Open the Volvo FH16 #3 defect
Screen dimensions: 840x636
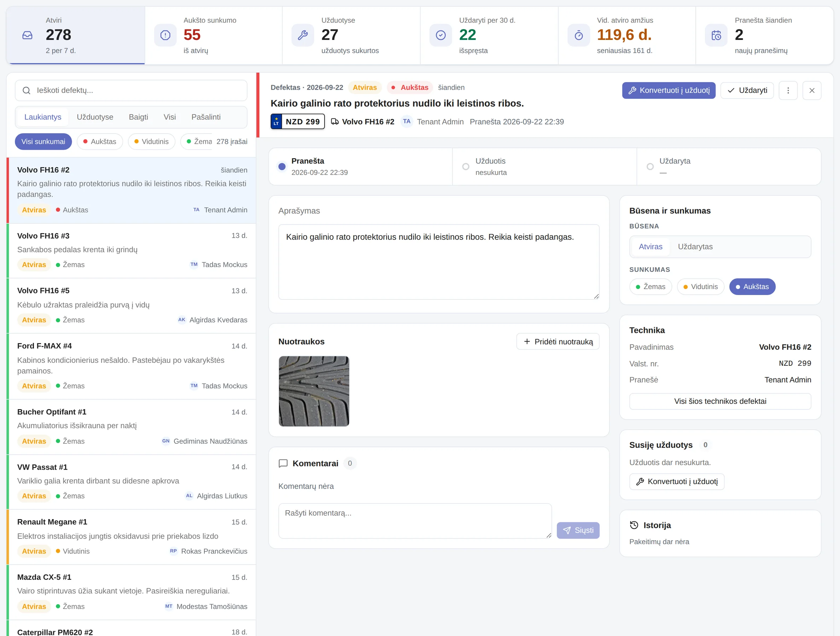point(132,251)
